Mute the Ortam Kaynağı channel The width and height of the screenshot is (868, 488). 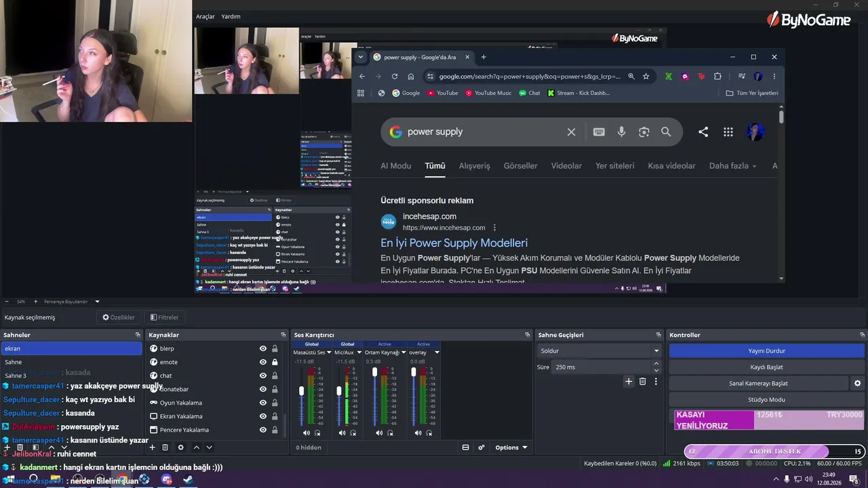(x=379, y=433)
